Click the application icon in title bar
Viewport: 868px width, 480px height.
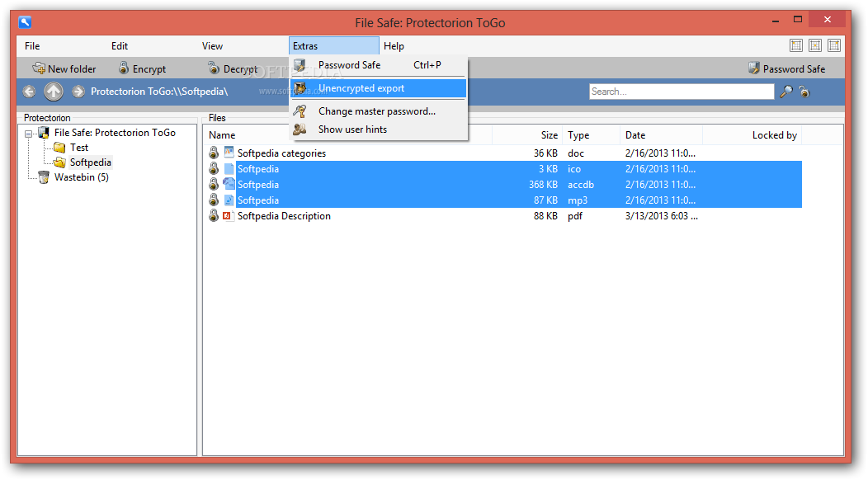click(x=25, y=22)
